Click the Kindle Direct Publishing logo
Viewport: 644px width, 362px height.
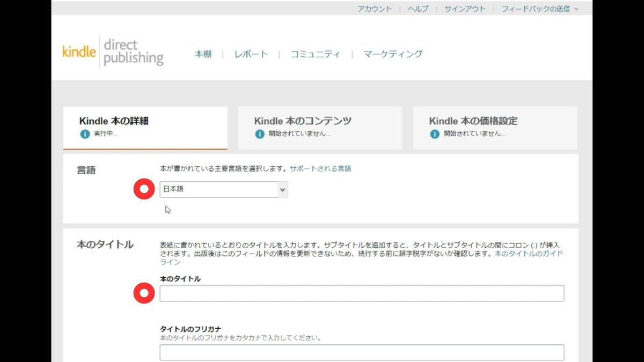click(x=113, y=53)
